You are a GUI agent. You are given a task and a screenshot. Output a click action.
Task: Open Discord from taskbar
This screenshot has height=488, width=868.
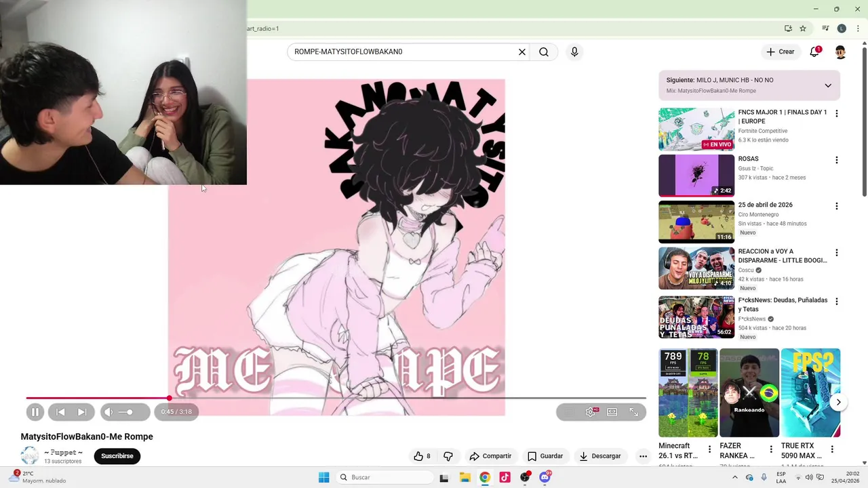click(545, 477)
